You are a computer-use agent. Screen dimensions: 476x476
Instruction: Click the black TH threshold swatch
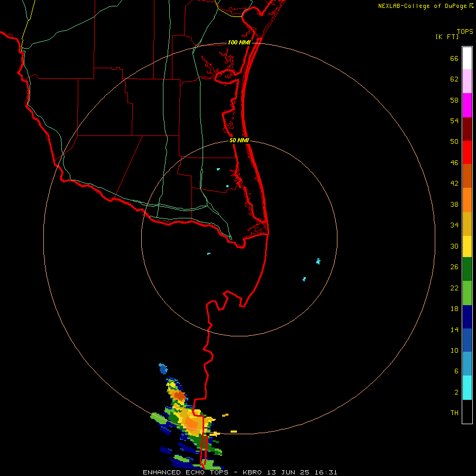[467, 411]
